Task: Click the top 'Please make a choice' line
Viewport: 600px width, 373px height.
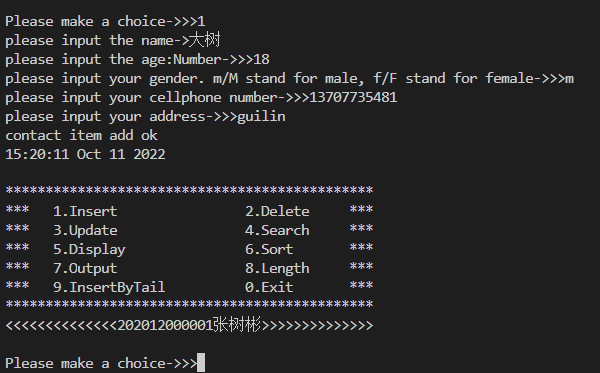Action: click(105, 21)
